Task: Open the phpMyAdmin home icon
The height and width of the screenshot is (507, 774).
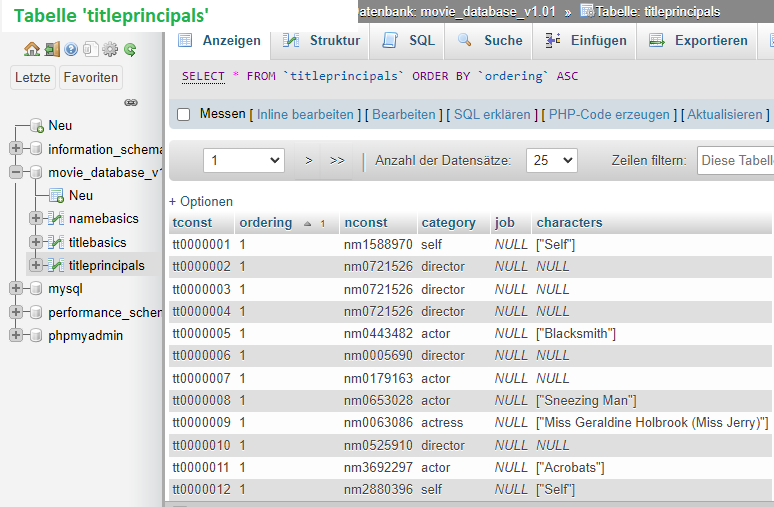Action: (32, 49)
